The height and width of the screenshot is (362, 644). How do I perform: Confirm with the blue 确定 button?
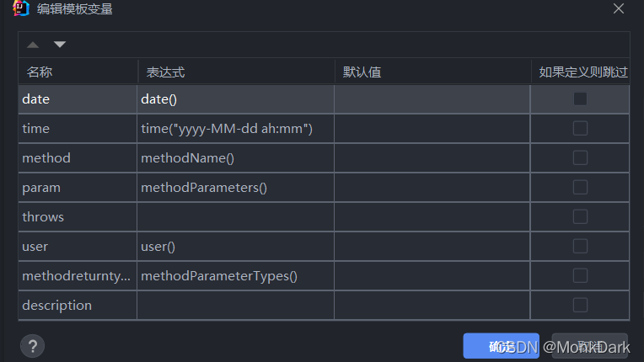(501, 346)
